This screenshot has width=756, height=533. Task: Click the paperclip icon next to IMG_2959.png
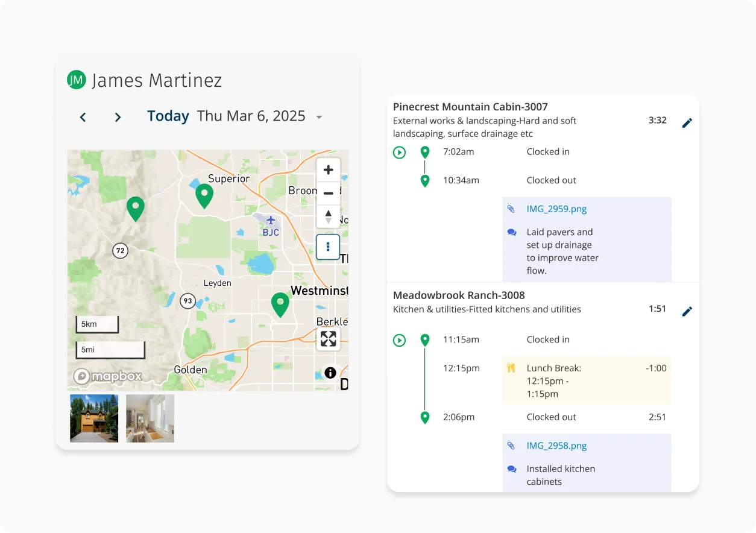click(512, 209)
